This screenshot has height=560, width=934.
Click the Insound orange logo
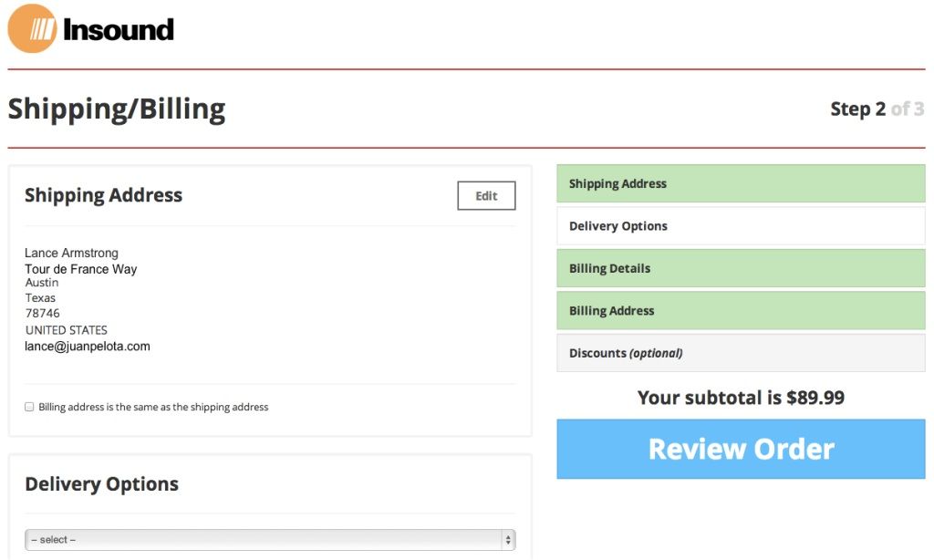[x=32, y=28]
